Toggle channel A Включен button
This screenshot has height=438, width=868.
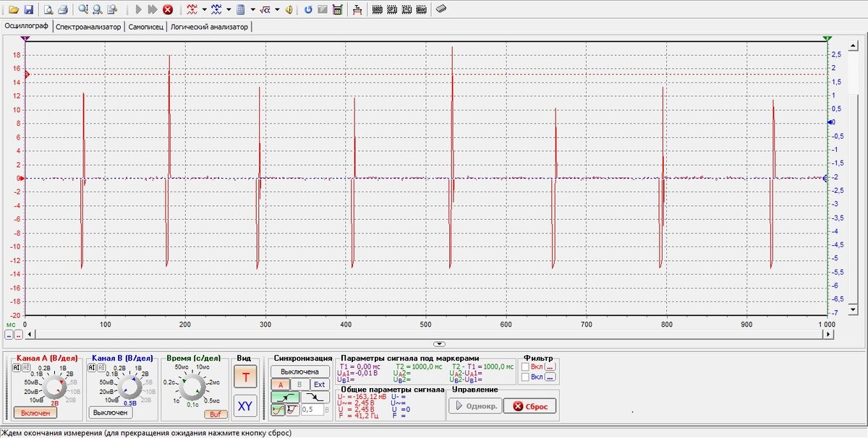pyautogui.click(x=35, y=413)
